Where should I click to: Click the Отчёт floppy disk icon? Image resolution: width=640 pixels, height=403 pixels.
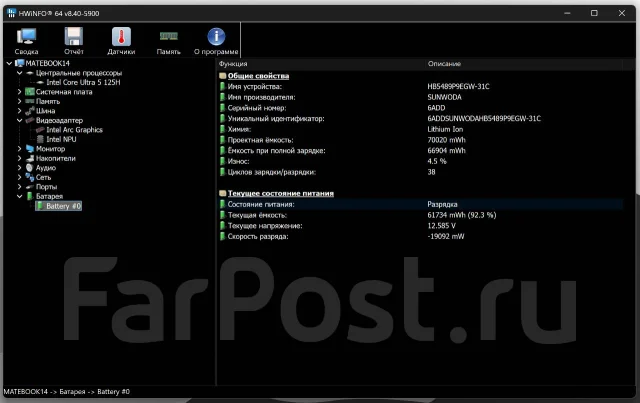[x=74, y=37]
